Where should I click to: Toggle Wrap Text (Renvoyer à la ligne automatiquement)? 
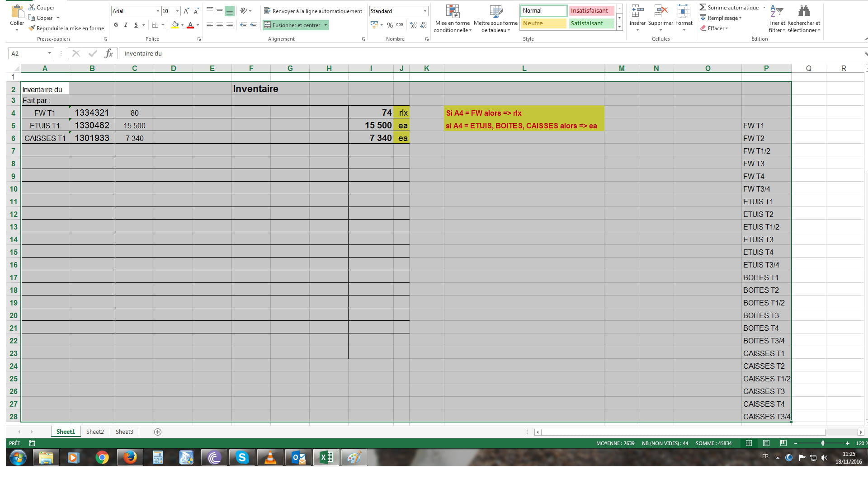click(x=313, y=11)
